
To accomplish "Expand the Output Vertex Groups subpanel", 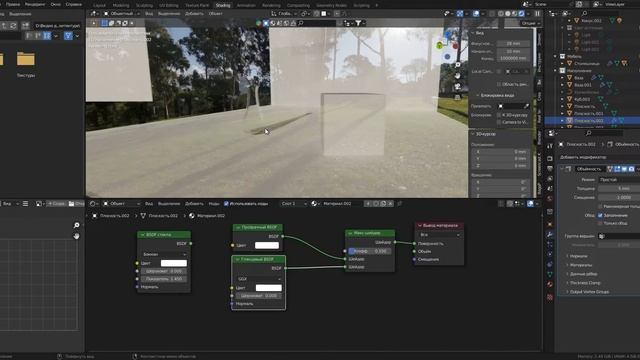I will pyautogui.click(x=588, y=292).
